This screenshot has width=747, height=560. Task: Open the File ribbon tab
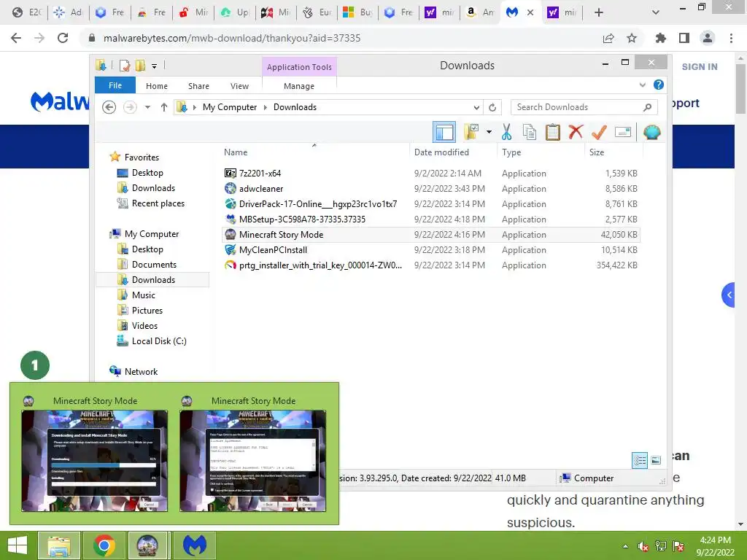(x=115, y=85)
